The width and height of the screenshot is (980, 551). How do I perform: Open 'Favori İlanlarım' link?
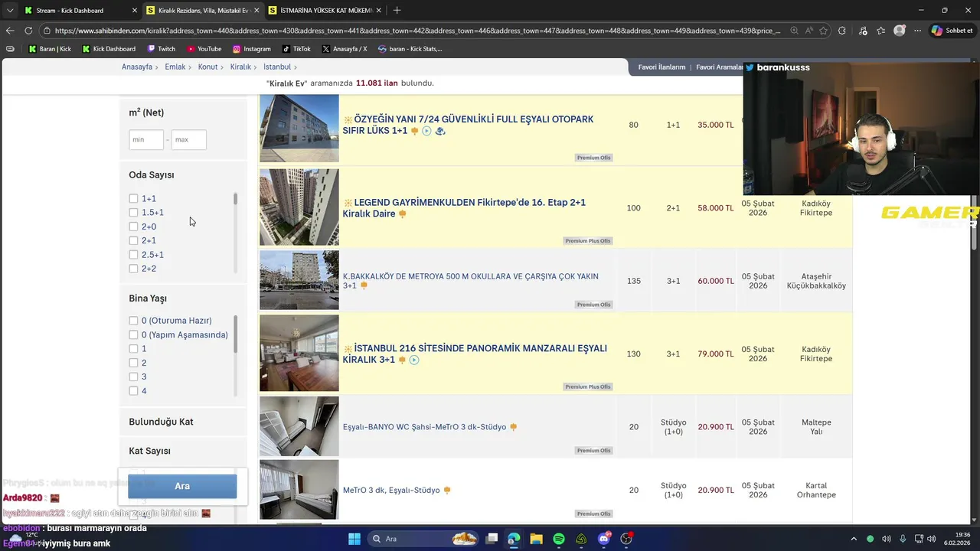click(x=661, y=67)
